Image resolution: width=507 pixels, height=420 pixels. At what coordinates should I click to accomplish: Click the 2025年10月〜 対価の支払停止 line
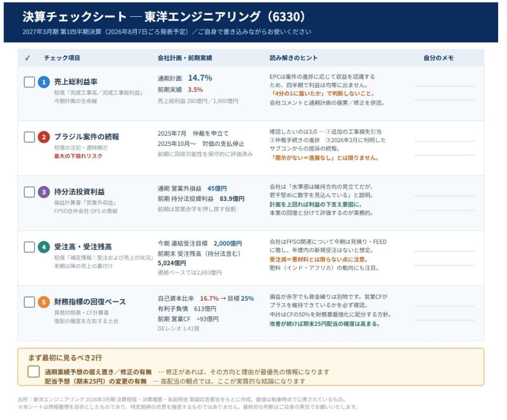(201, 143)
